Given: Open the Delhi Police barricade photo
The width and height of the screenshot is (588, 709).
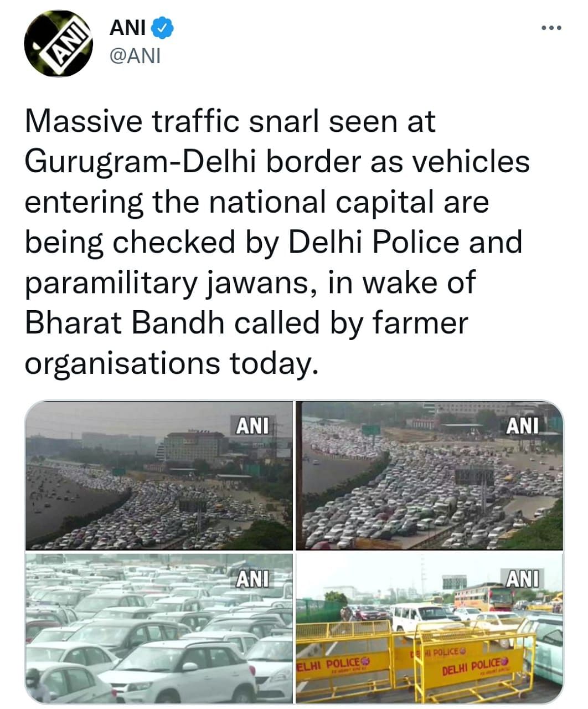Looking at the screenshot, I should pyautogui.click(x=430, y=628).
